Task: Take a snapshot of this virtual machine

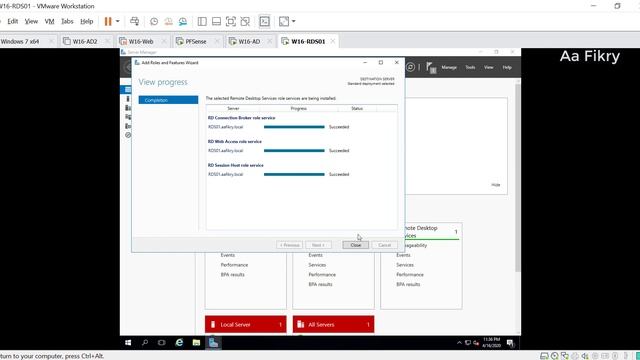Action: coord(154,21)
